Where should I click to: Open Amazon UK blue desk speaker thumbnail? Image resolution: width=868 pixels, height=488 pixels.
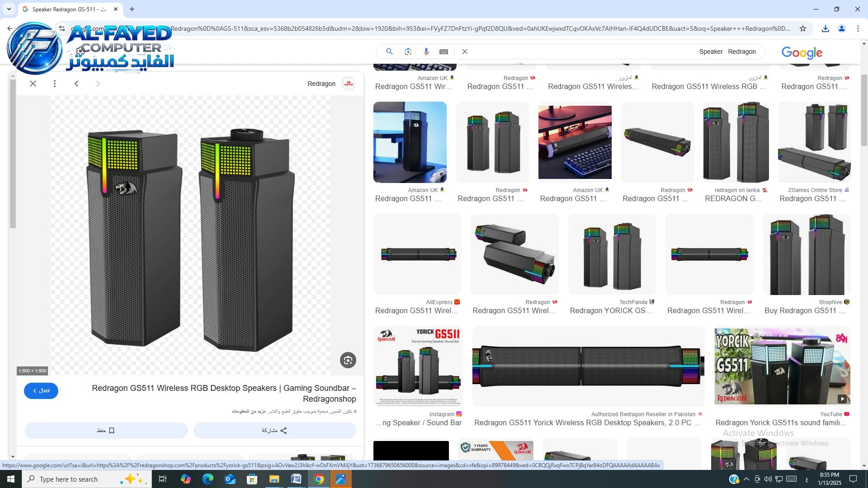point(410,142)
